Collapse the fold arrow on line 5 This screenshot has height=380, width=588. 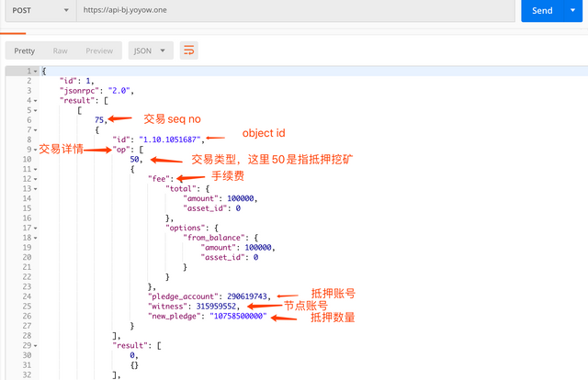[35, 110]
